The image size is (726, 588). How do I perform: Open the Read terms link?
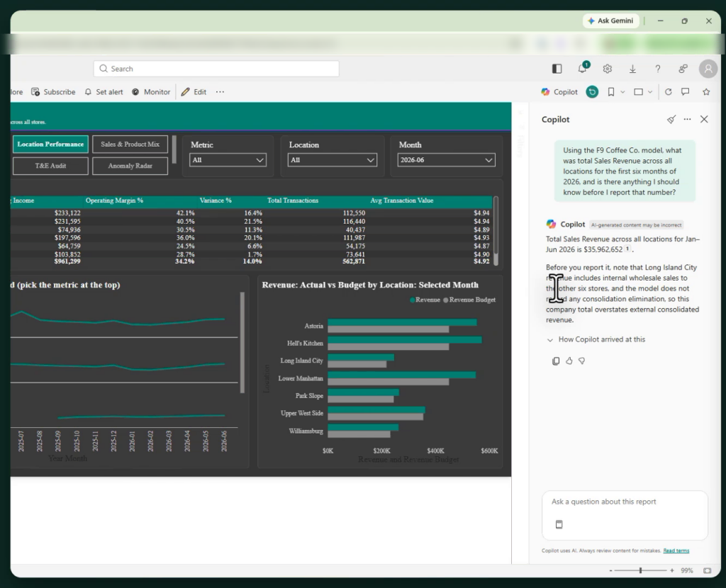tap(676, 550)
